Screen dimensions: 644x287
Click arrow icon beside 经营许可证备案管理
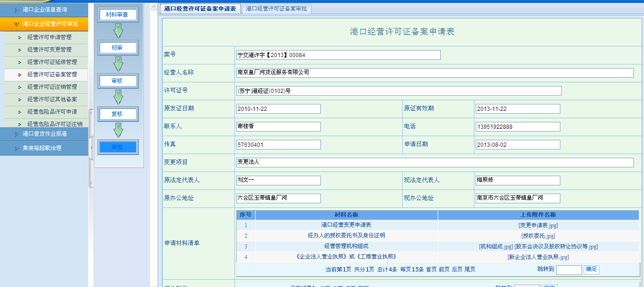pos(19,75)
